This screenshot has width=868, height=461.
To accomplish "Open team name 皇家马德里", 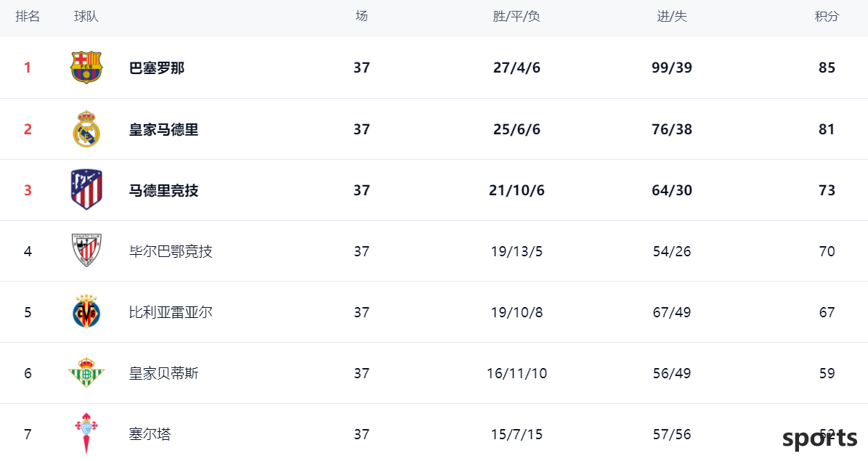I will coord(164,129).
